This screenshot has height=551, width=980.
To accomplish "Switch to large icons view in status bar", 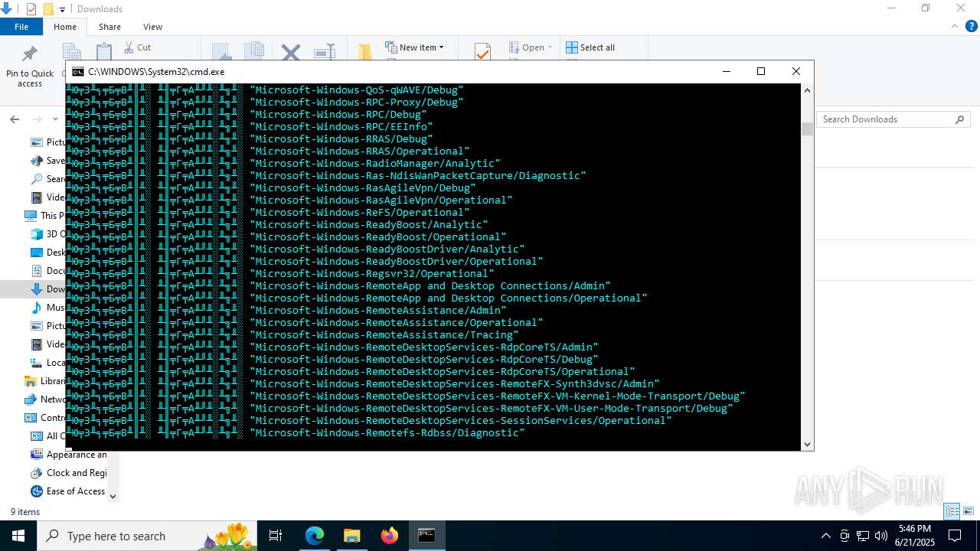I will click(x=969, y=511).
